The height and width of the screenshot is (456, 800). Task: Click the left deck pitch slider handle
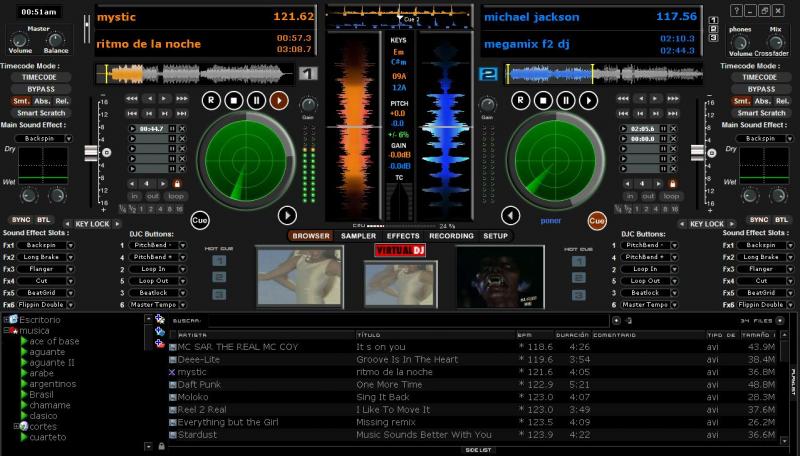[x=91, y=153]
